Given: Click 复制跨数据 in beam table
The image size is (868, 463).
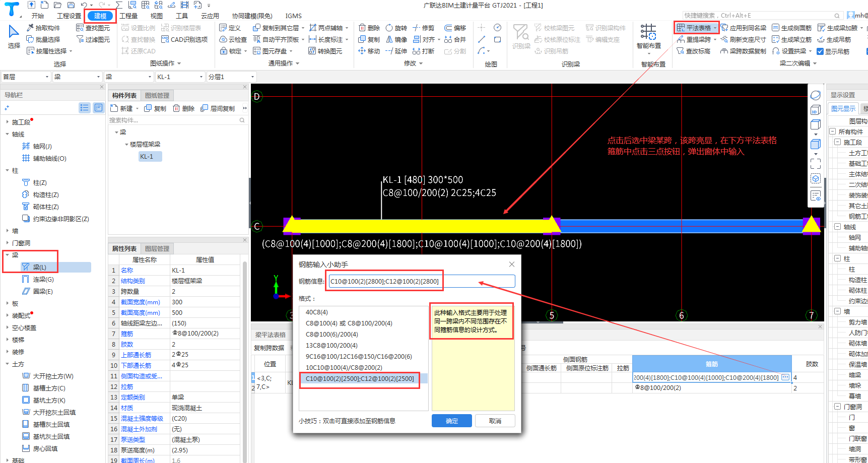Looking at the screenshot, I should 269,348.
